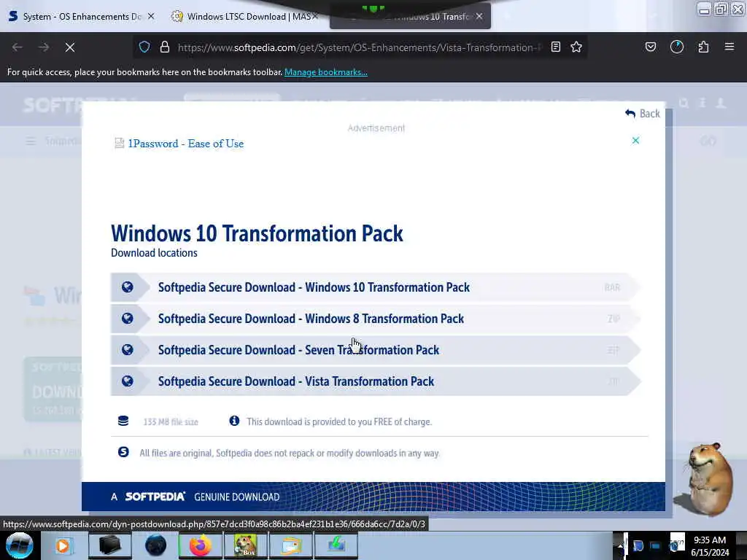Click the site security padlock icon
747x560 pixels.
click(165, 47)
